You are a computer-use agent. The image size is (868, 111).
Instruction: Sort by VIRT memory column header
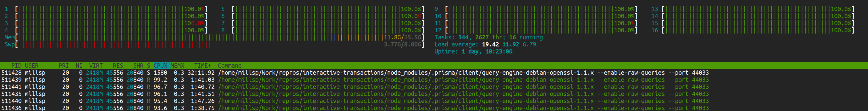[96, 65]
